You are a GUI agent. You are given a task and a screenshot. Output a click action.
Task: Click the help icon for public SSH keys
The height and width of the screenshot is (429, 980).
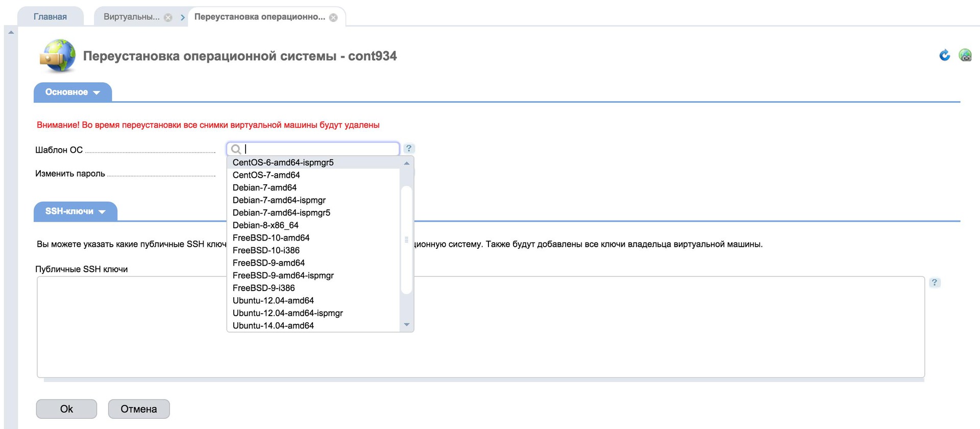point(935,282)
